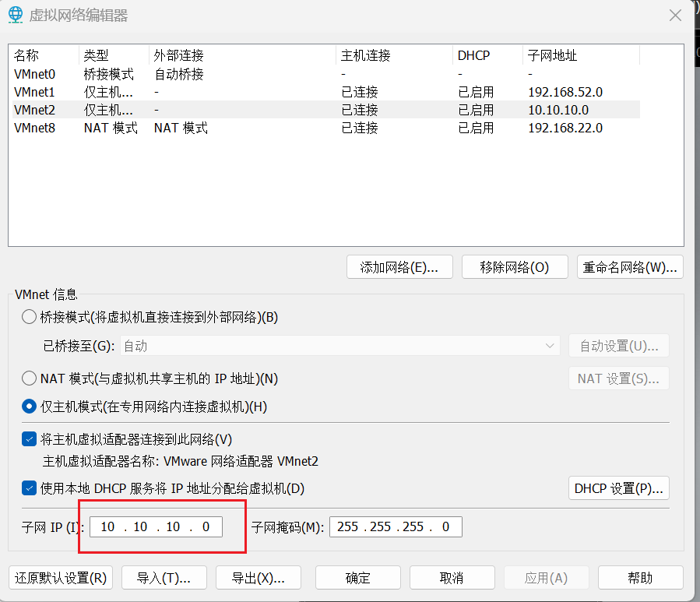Click the Virtual Network Editor globe icon
700x602 pixels.
tap(16, 16)
